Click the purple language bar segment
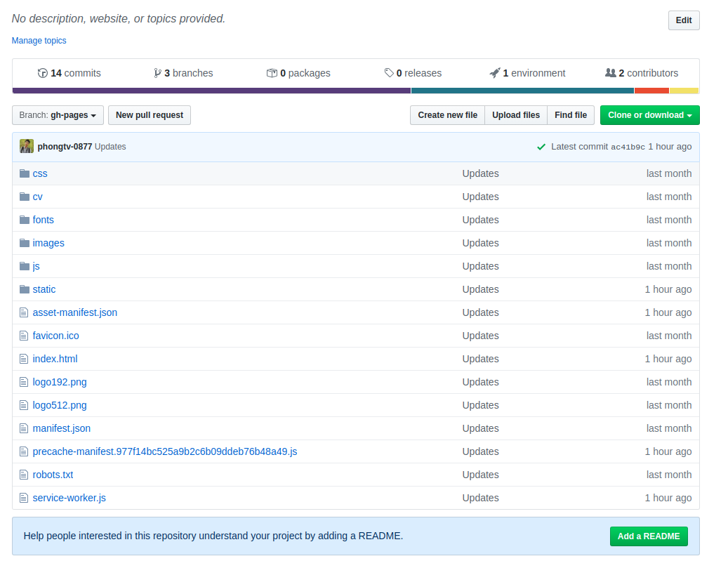The width and height of the screenshot is (728, 568). (x=211, y=91)
